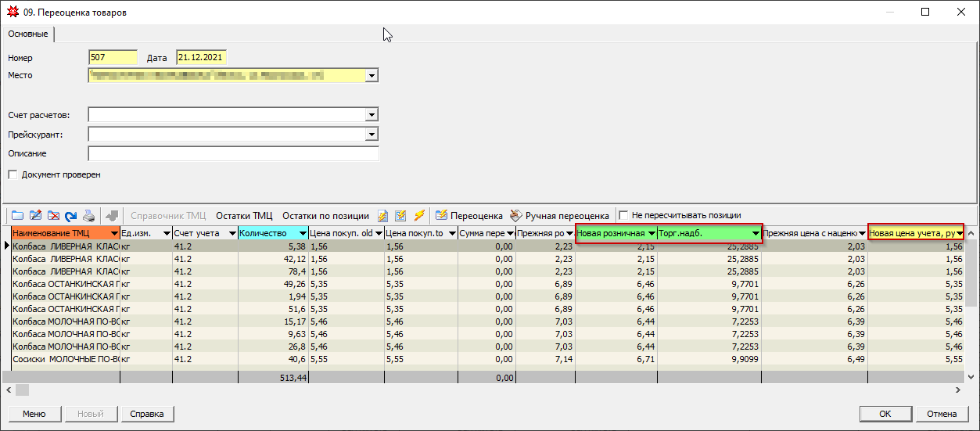Open the Счет расчетов dropdown list
Screen dimensions: 980x431
372,115
